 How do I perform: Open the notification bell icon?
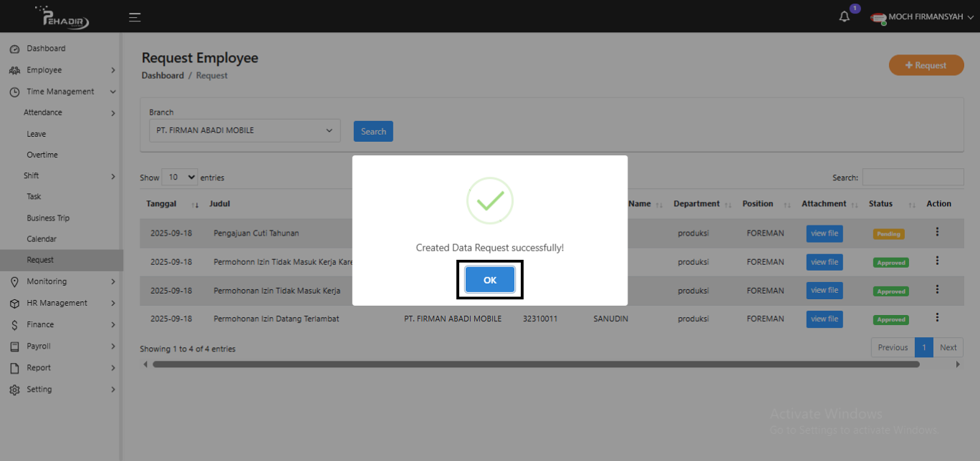tap(845, 17)
